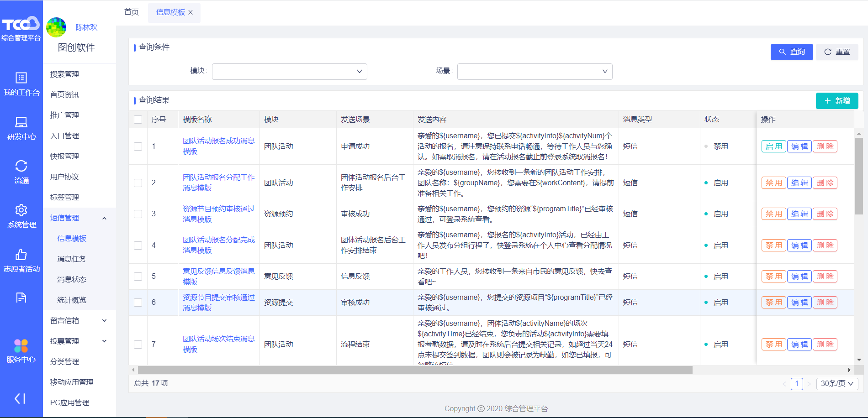Switch to the 首页 tab
This screenshot has height=418, width=868.
[132, 12]
